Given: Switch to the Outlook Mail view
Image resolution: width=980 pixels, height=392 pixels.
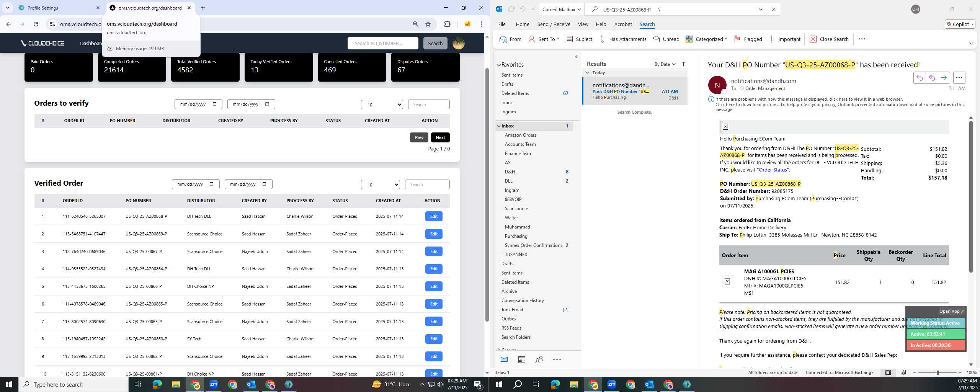Looking at the screenshot, I should coord(504,359).
